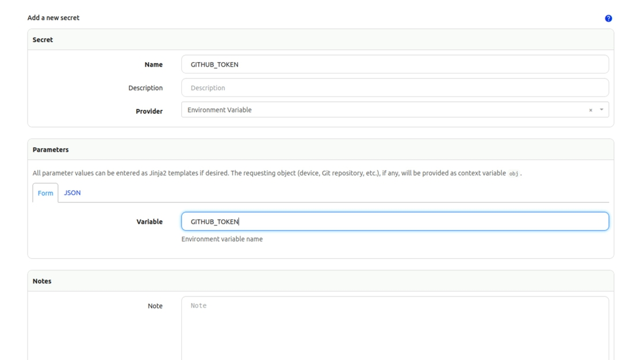The height and width of the screenshot is (360, 644).
Task: Click the "Environment variable name" help text
Action: [x=222, y=239]
